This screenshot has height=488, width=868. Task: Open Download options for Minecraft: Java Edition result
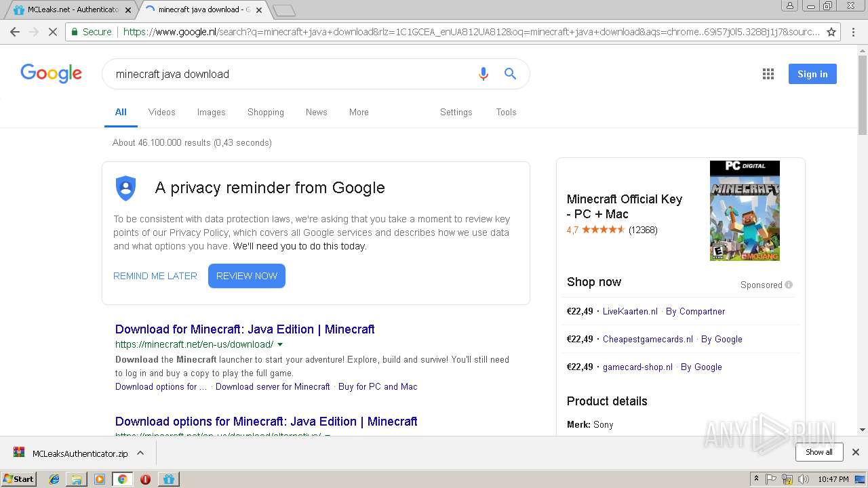[x=267, y=422]
